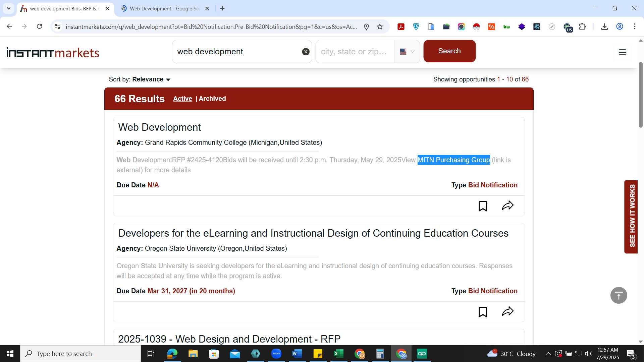The height and width of the screenshot is (362, 644).
Task: Open Excel from the taskbar
Action: pos(338,354)
